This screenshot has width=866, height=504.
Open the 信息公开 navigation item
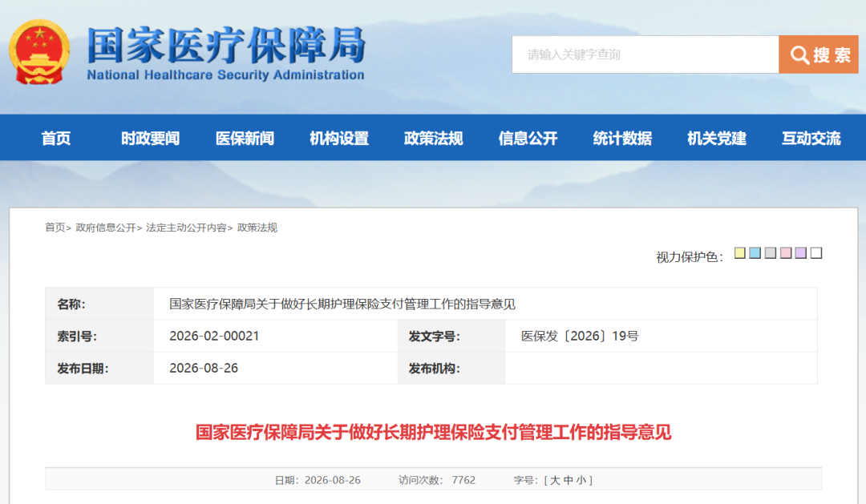point(528,138)
